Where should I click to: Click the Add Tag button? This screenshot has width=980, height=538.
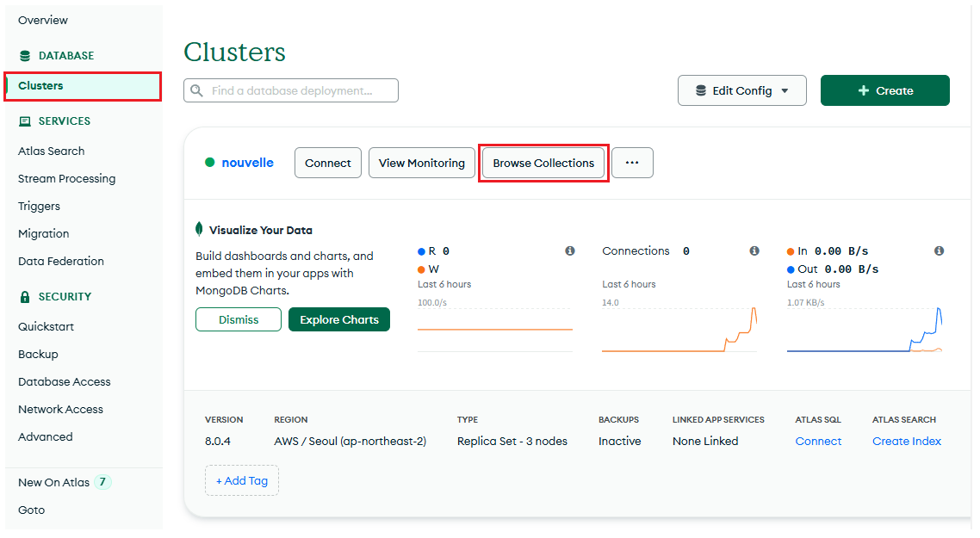(242, 480)
